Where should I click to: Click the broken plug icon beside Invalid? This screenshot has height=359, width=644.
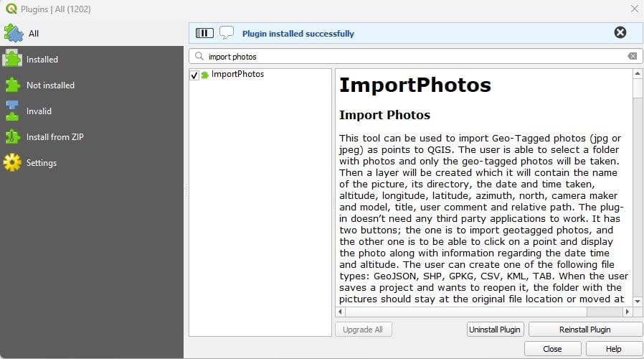pos(12,111)
